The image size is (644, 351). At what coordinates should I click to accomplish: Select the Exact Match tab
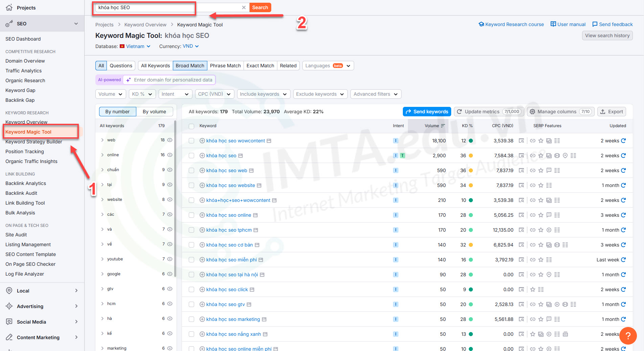[x=260, y=66]
